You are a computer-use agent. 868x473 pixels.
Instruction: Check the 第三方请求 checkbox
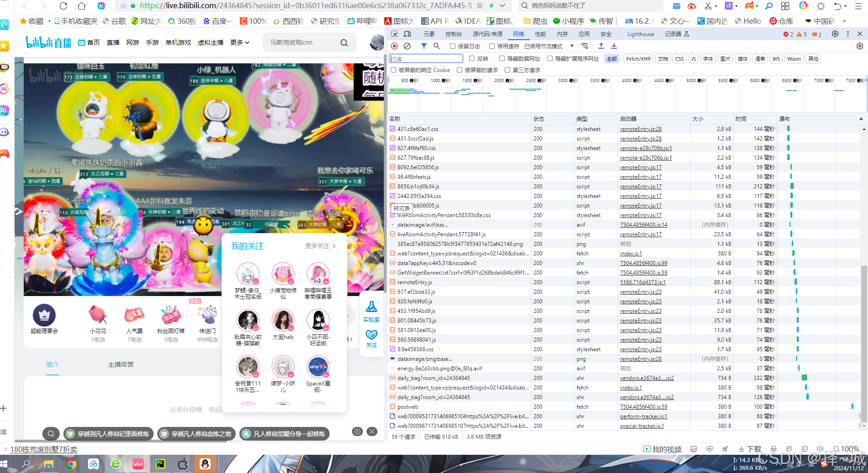(507, 70)
